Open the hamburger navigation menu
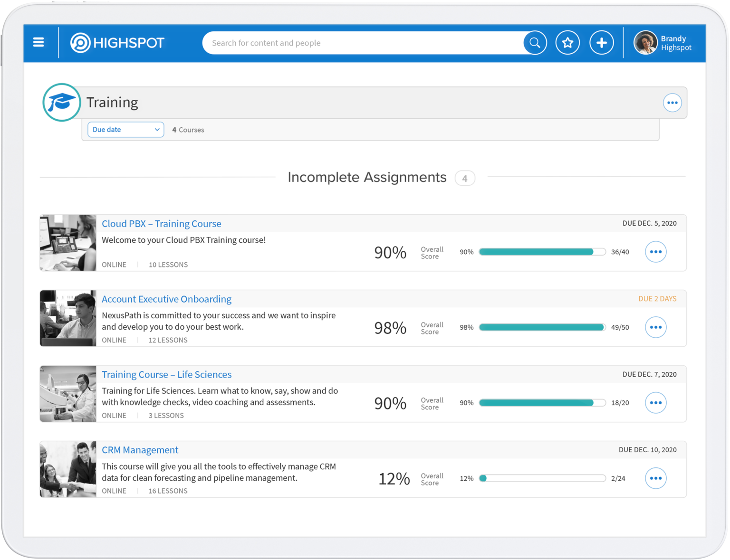 tap(38, 43)
